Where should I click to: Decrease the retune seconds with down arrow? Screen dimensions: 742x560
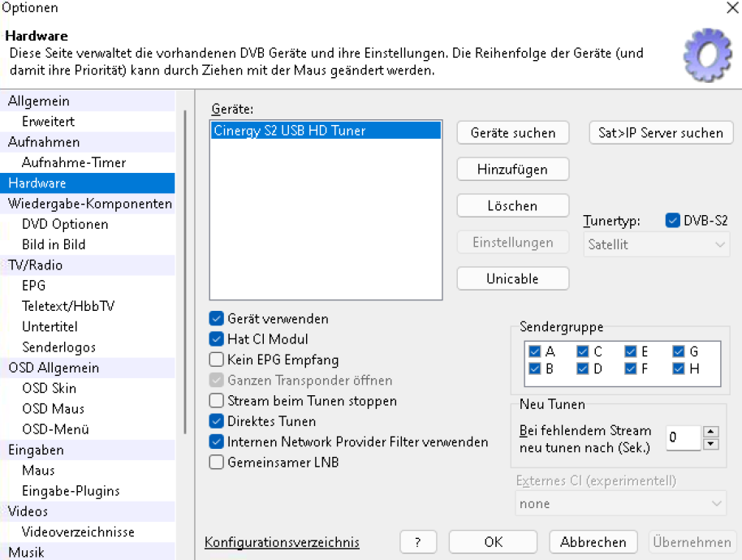[711, 444]
